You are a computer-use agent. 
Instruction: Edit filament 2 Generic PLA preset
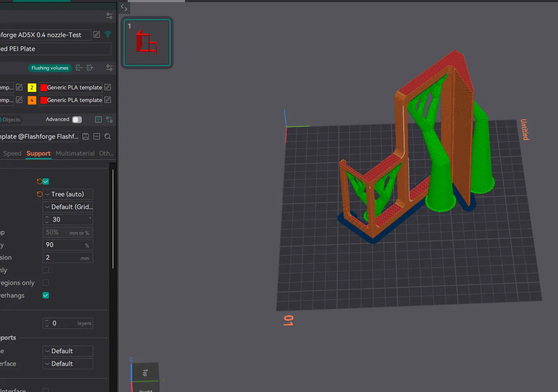[108, 87]
